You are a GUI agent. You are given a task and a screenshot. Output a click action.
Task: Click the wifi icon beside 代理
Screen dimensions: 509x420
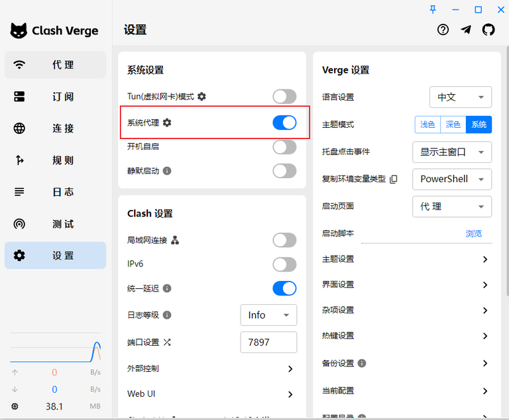point(19,65)
